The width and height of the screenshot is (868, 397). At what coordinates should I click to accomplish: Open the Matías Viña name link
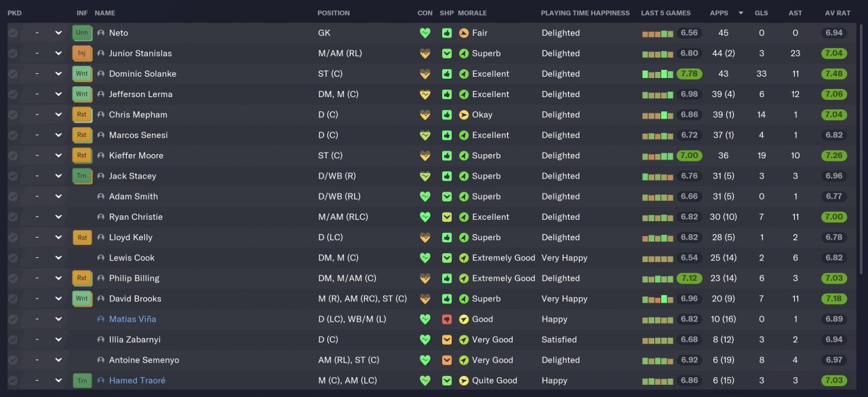tap(133, 319)
